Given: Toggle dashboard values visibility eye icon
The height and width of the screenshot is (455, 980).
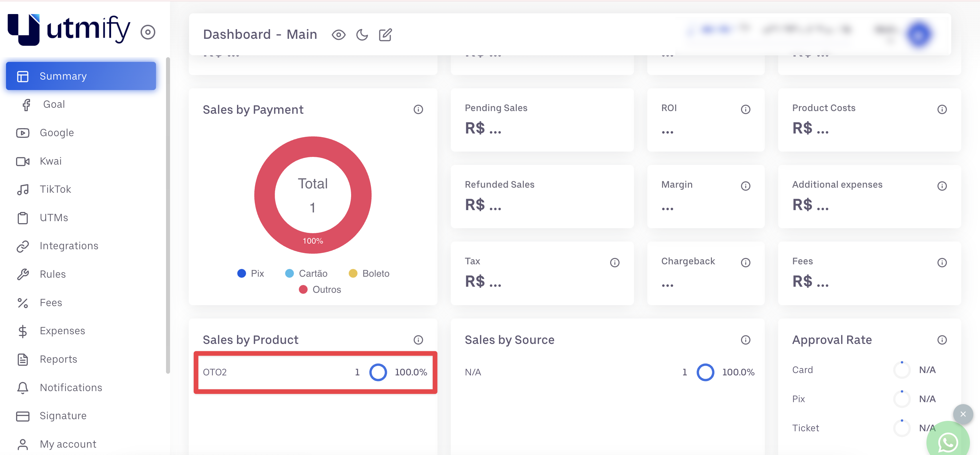Looking at the screenshot, I should click(338, 35).
